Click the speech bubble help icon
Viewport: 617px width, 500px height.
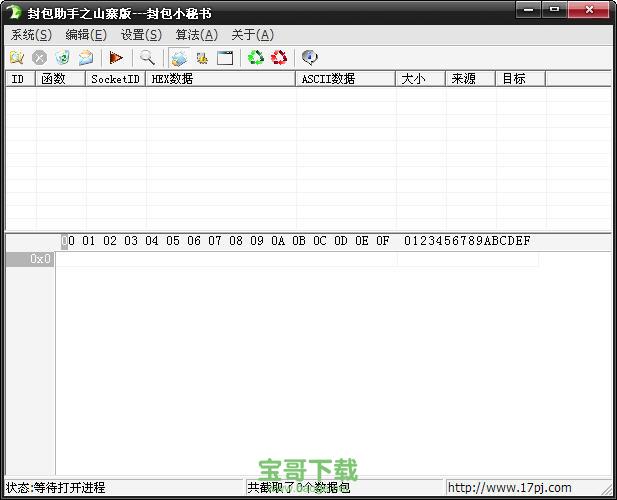pyautogui.click(x=310, y=58)
